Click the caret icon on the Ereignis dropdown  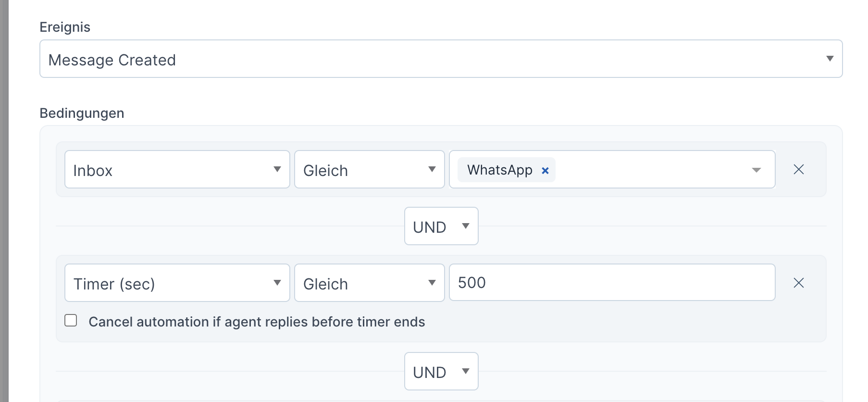pos(830,58)
